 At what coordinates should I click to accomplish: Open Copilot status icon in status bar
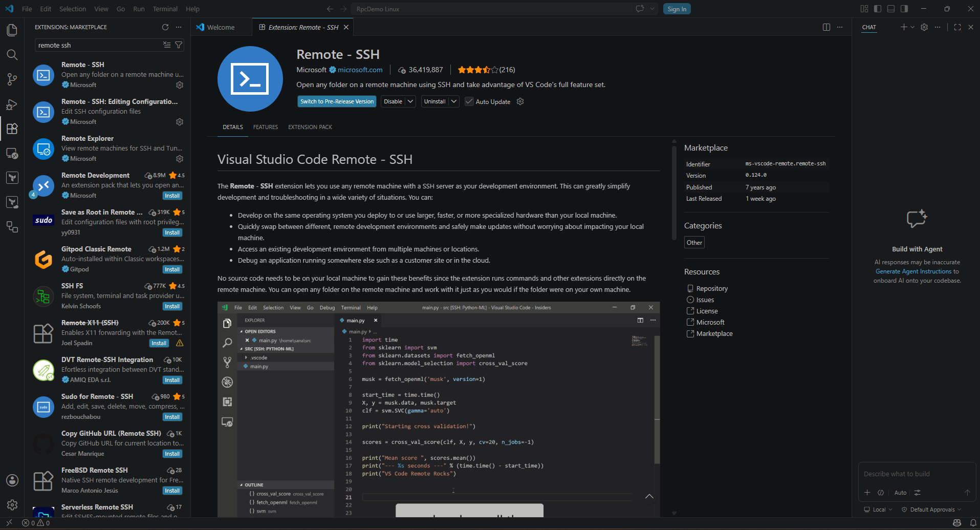[957, 523]
